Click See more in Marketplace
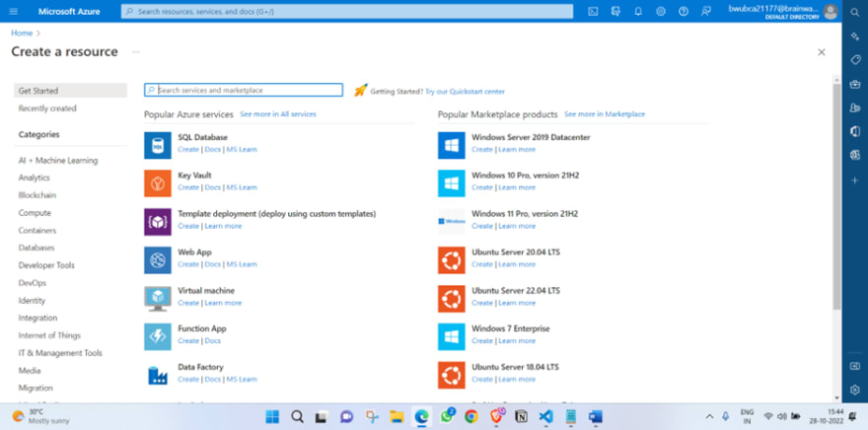This screenshot has height=430, width=868. 605,114
